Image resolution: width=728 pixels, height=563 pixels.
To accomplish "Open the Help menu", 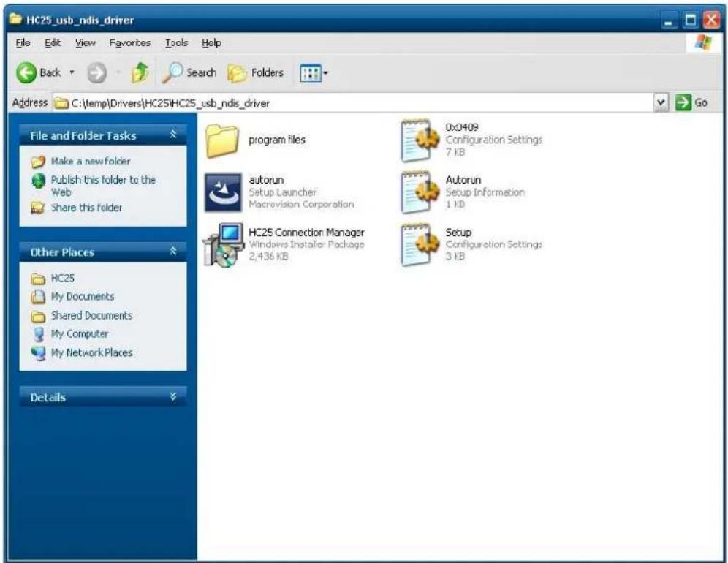I will point(211,42).
